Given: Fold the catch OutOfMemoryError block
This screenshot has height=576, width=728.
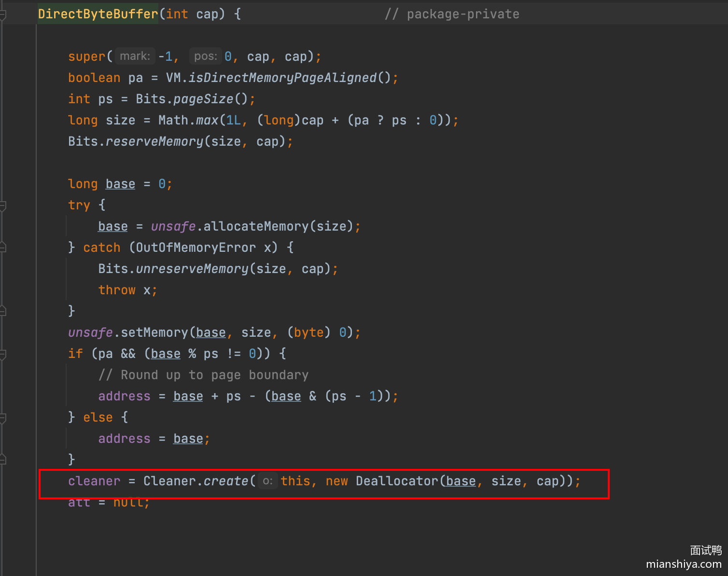Looking at the screenshot, I should click(x=2, y=247).
